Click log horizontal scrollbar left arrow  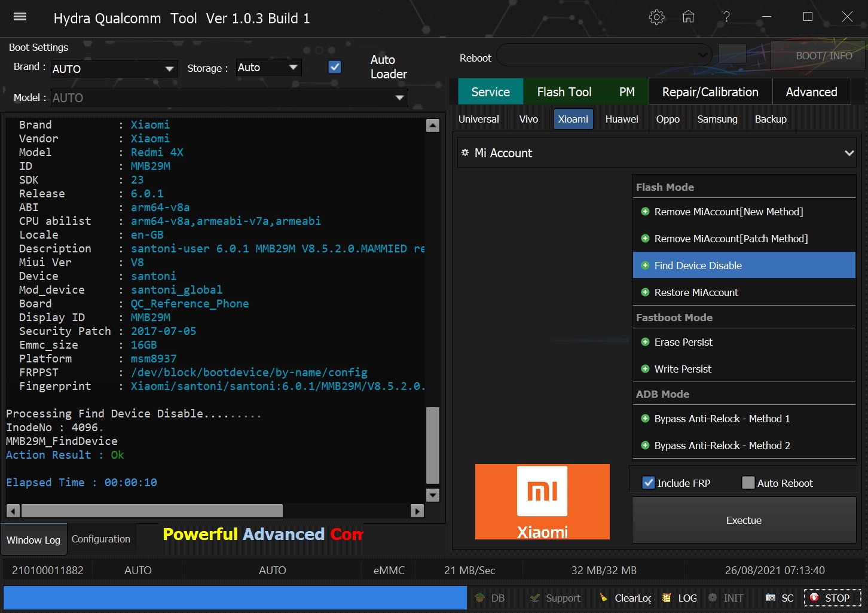(x=13, y=511)
